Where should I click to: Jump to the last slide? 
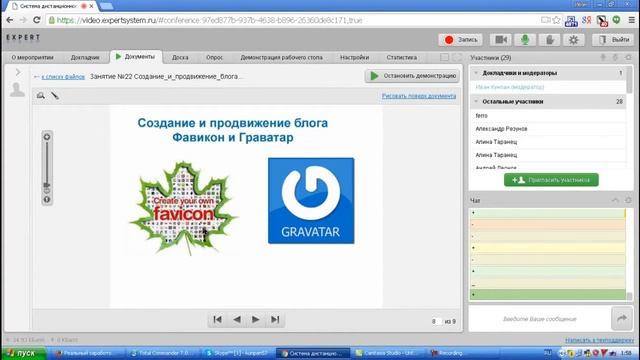coord(275,320)
